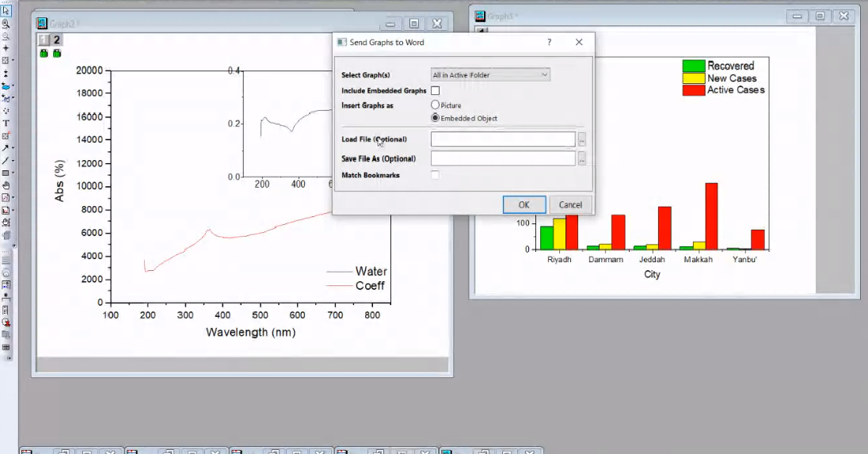The width and height of the screenshot is (868, 454).
Task: Expand the Mask Points tool flyout arrow
Action: (x=13, y=98)
